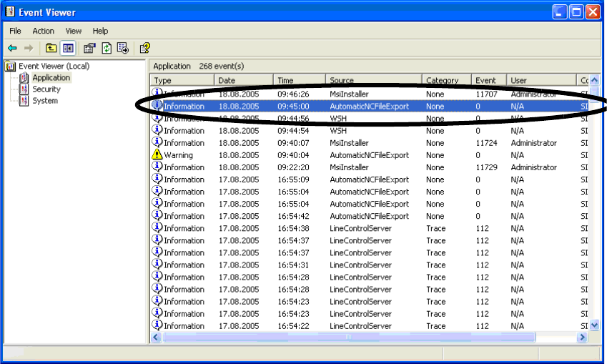Click the Help toolbar icon
The width and height of the screenshot is (607, 364).
[144, 49]
